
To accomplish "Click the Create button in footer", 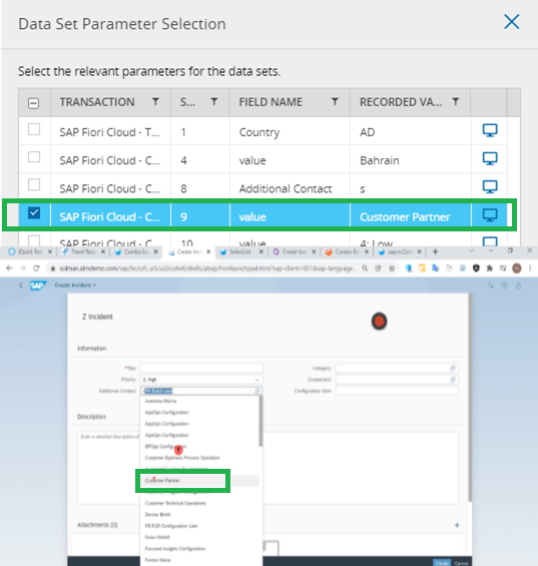I will (442, 563).
